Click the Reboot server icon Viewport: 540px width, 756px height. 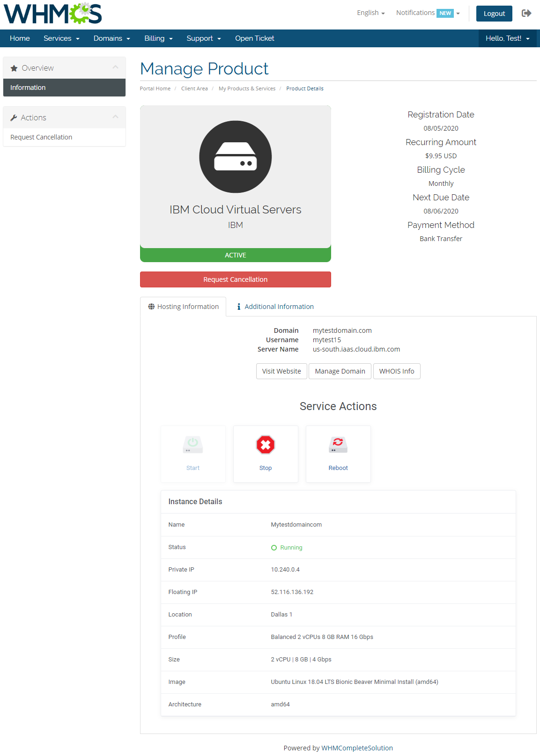[x=338, y=445]
